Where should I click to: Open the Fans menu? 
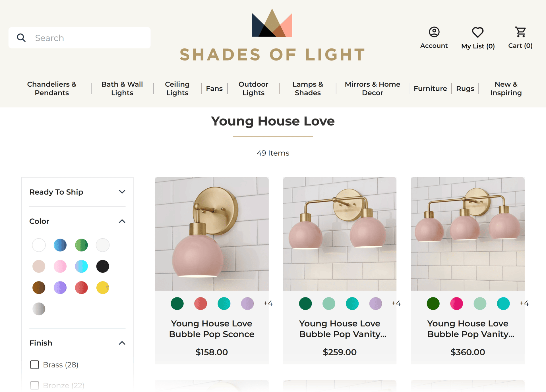pos(214,89)
